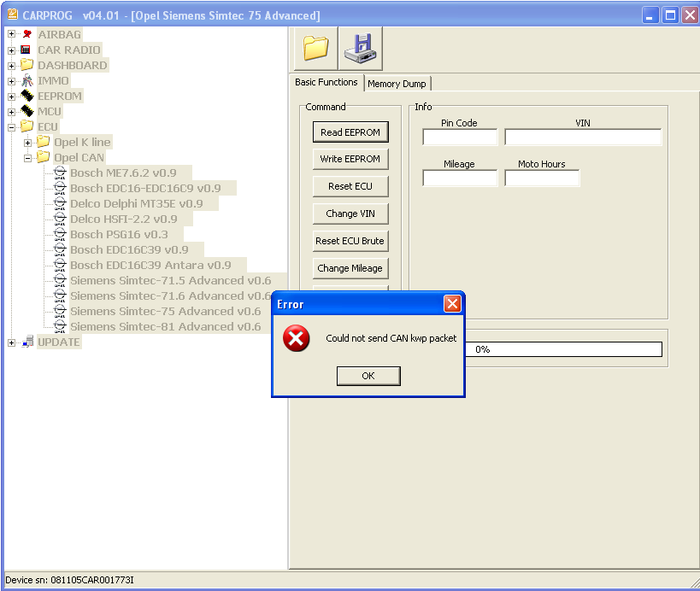Expand the Opel K line node
The height and width of the screenshot is (591, 700).
27,143
